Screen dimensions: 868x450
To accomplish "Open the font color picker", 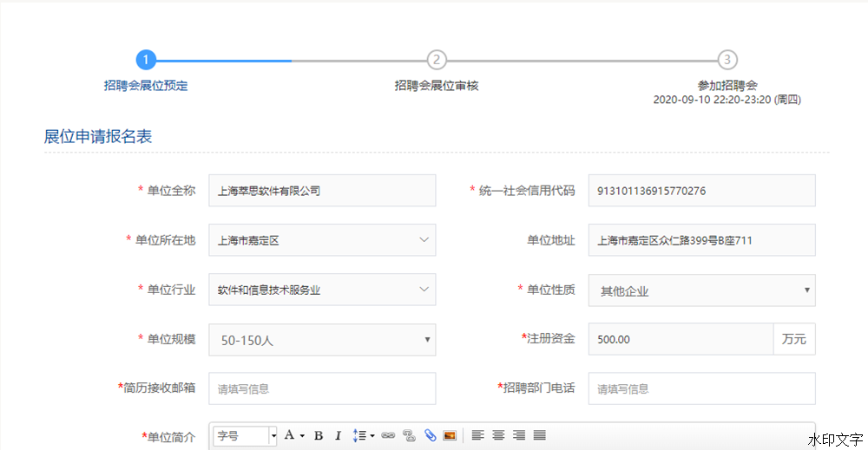I will (293, 435).
